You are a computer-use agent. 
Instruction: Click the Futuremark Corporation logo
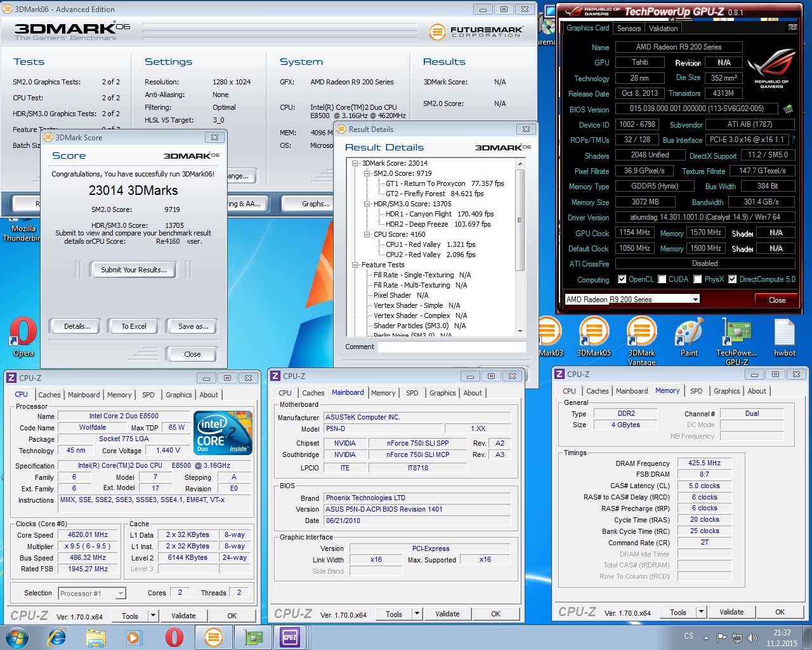point(476,32)
